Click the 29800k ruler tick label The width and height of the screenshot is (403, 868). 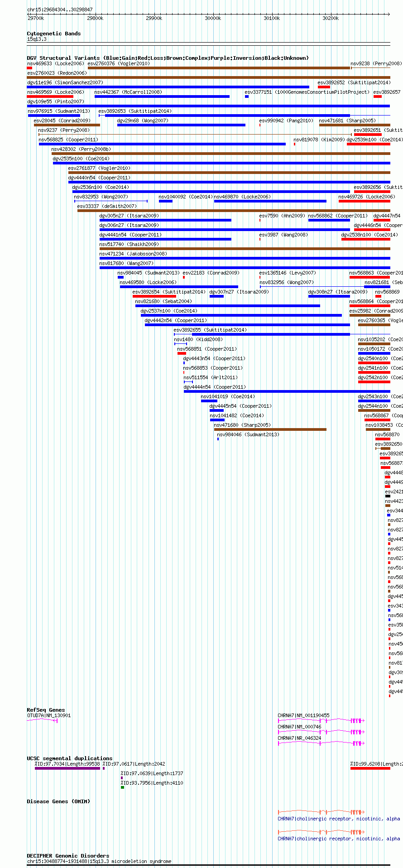coord(95,18)
